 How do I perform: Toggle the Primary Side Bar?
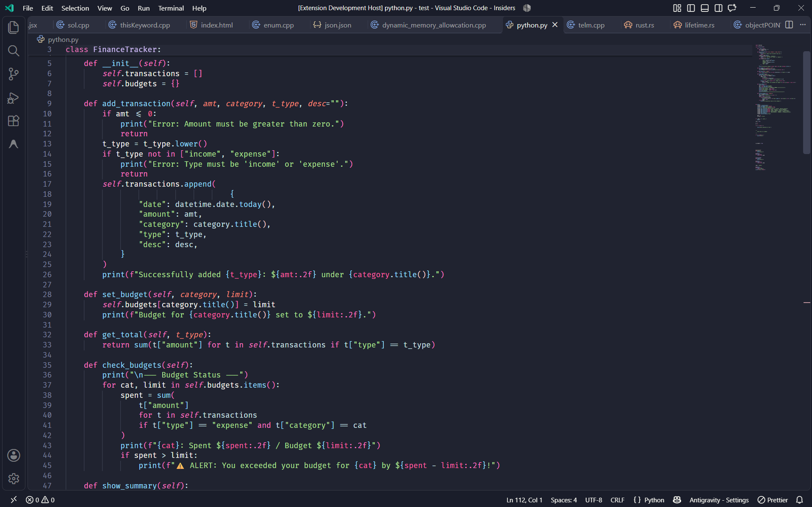click(691, 8)
